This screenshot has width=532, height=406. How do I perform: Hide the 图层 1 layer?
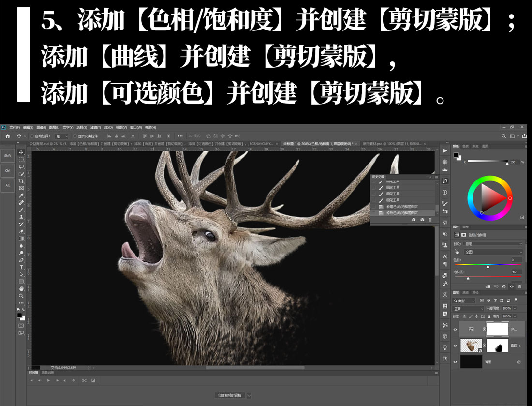455,346
